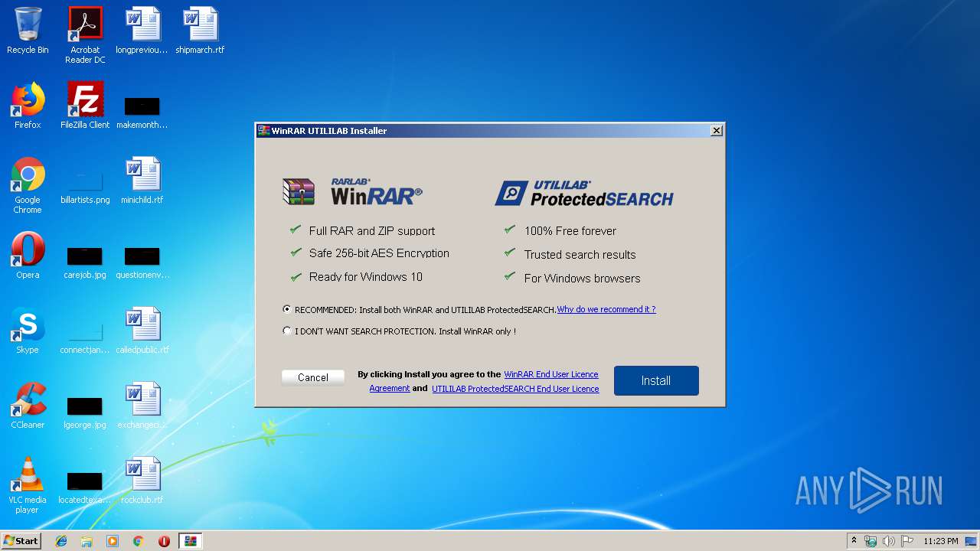
Task: Open the volume speaker tray icon
Action: 888,541
